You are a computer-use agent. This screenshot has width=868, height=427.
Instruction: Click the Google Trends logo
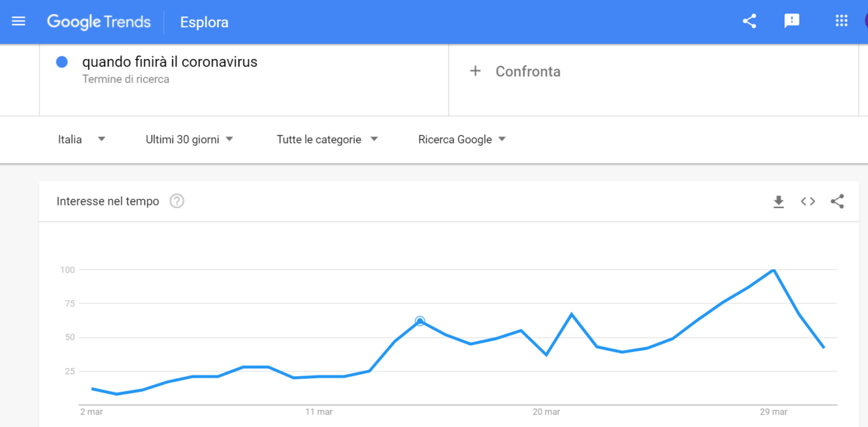(99, 22)
